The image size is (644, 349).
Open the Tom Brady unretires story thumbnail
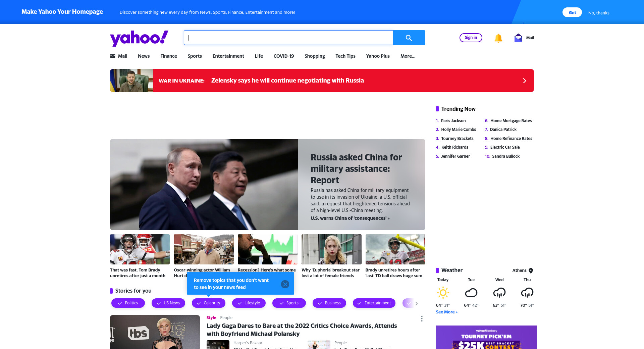[140, 249]
